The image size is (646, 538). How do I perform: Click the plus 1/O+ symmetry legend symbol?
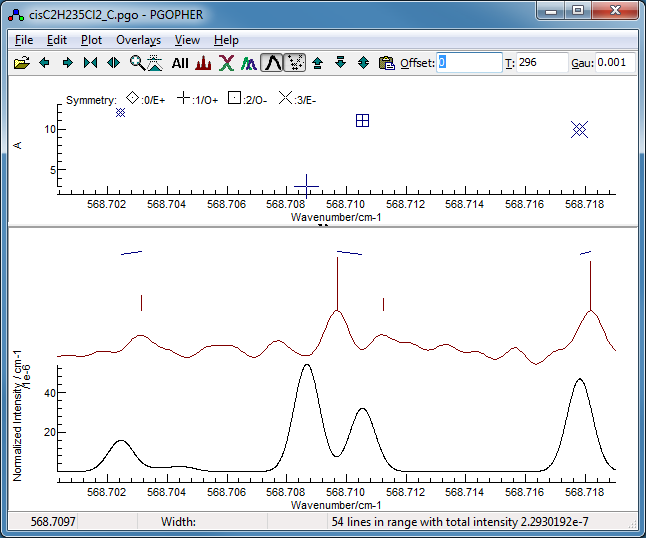pyautogui.click(x=183, y=98)
